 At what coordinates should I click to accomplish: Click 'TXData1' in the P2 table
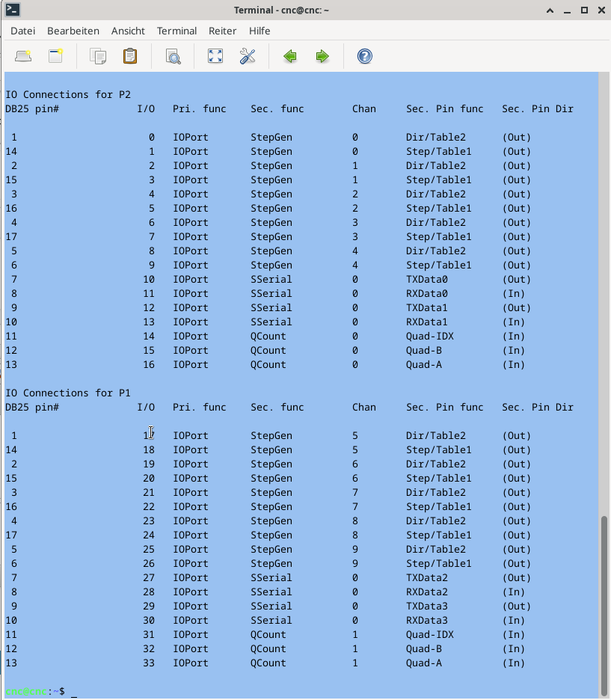427,308
